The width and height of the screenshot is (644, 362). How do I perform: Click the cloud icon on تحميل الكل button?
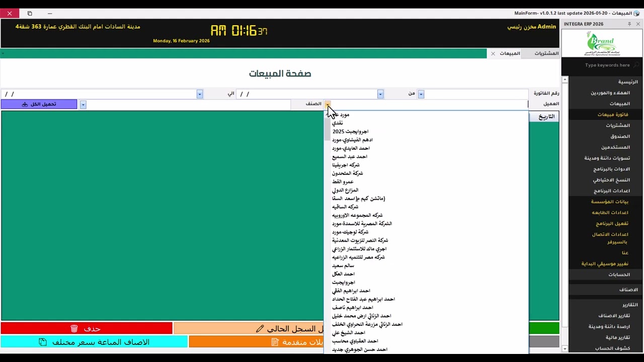(x=25, y=104)
